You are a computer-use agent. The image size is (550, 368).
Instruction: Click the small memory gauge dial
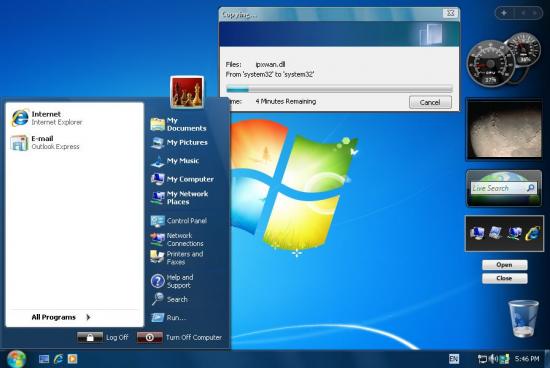(524, 49)
